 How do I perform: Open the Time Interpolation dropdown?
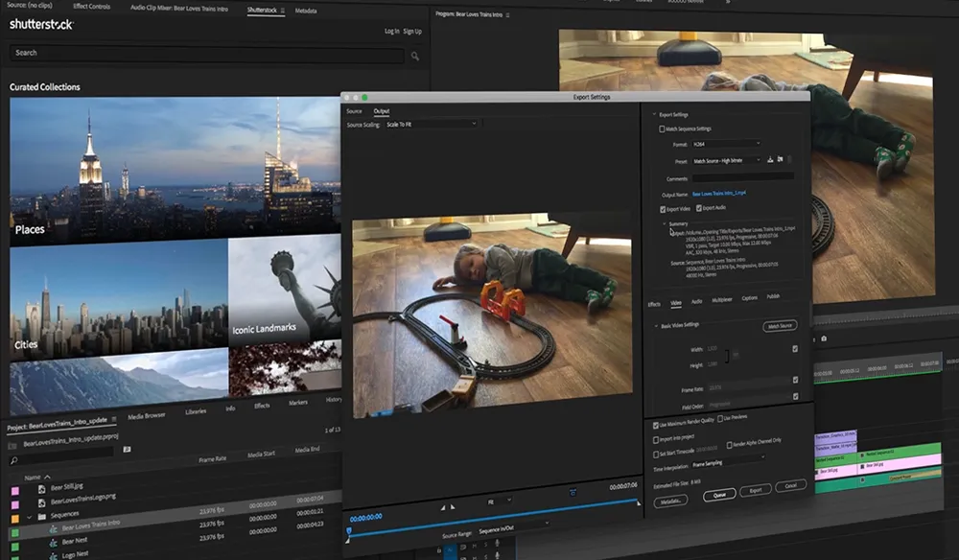point(728,461)
